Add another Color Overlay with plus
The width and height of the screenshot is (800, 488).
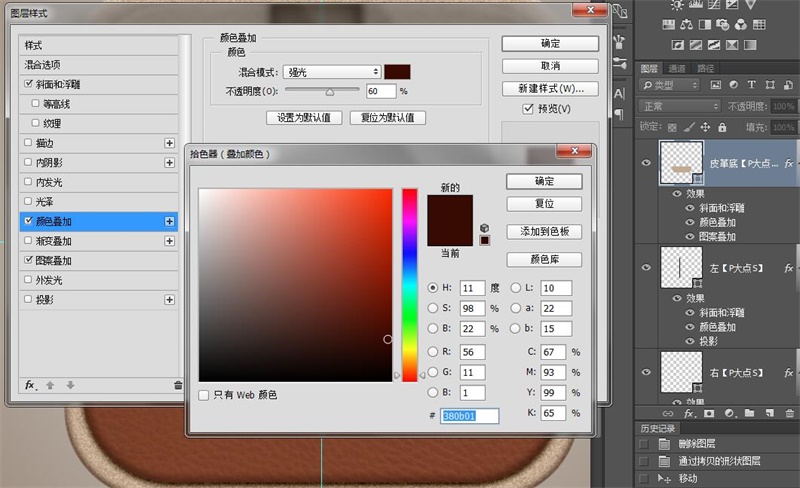point(169,221)
